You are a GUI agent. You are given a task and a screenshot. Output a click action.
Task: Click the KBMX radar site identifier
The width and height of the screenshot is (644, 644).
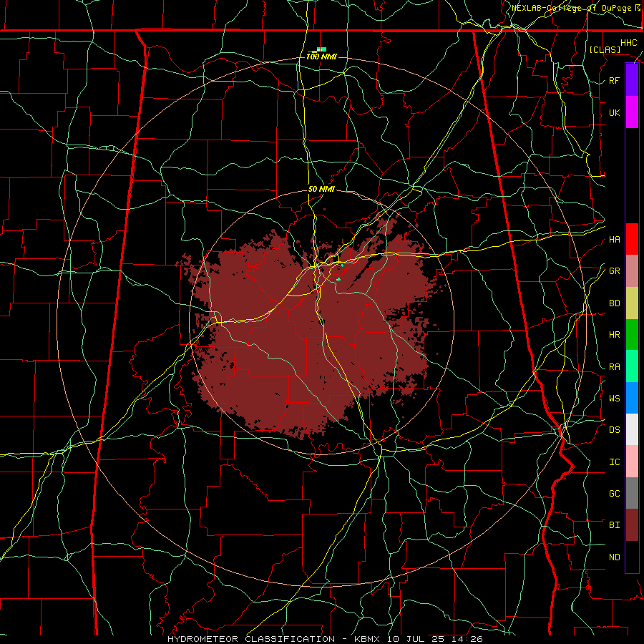pos(369,639)
